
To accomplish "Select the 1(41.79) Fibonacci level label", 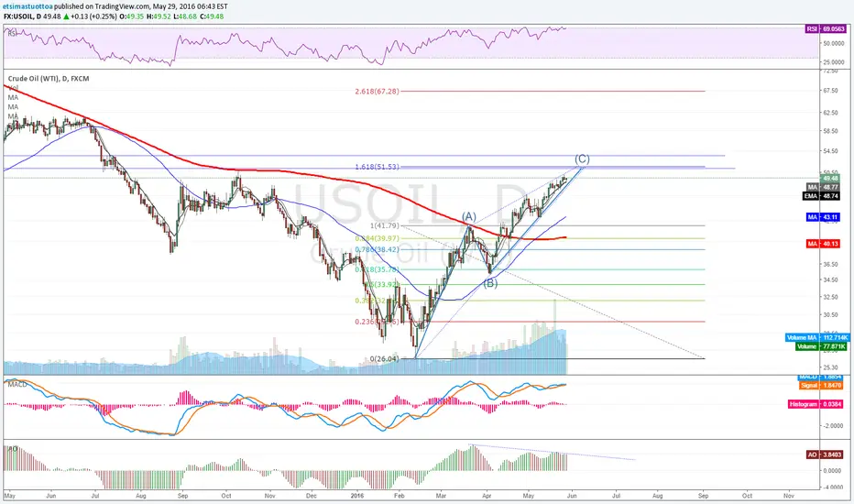I will [385, 225].
